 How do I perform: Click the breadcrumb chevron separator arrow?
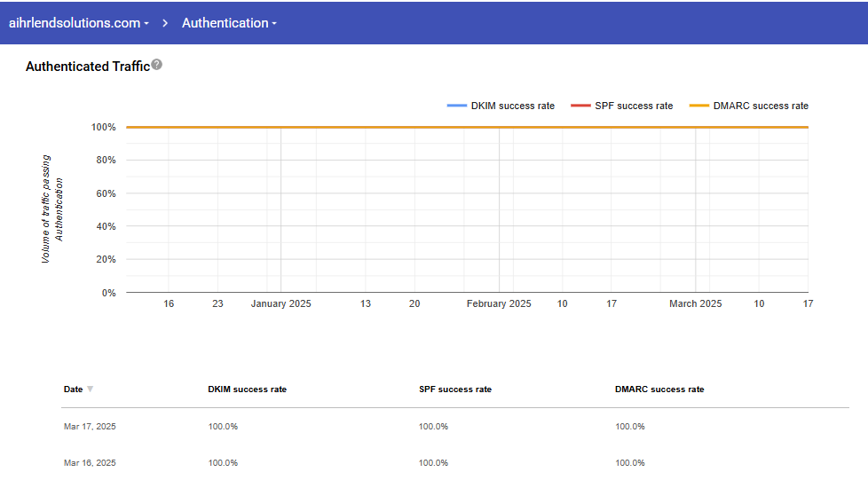point(165,23)
